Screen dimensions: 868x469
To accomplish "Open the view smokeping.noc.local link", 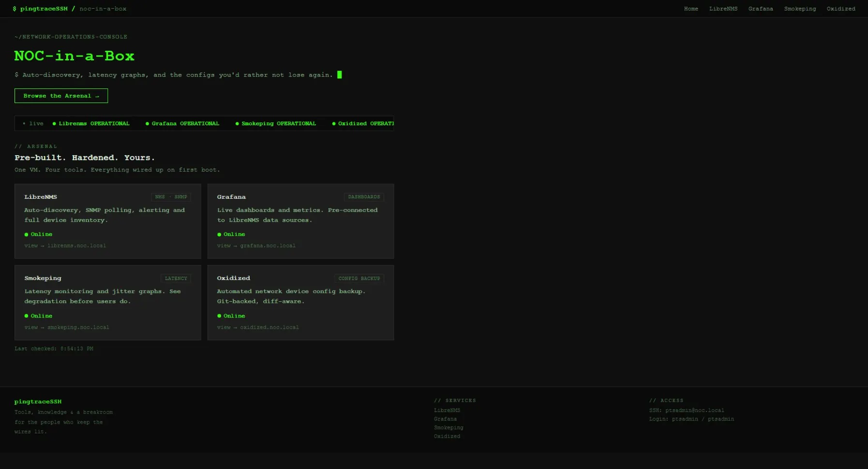I will pos(67,327).
